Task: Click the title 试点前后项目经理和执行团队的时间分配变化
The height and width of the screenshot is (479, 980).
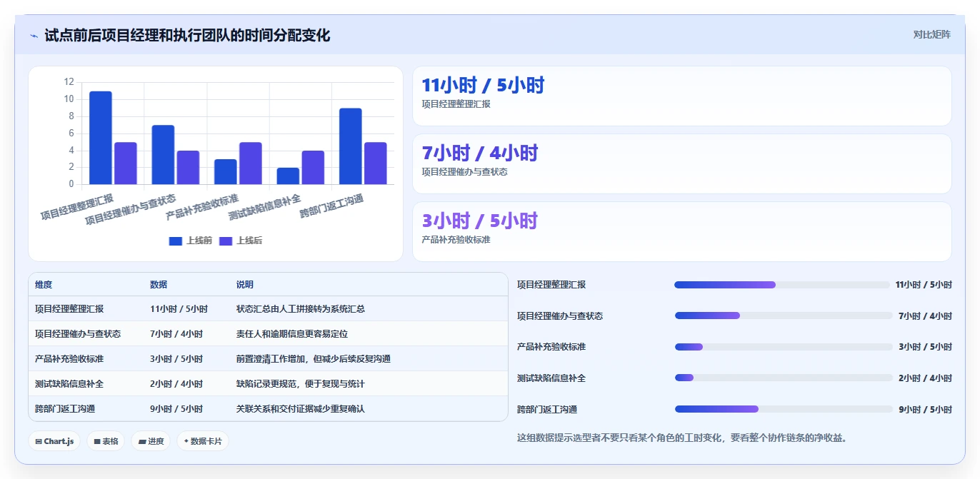Action: 187,35
